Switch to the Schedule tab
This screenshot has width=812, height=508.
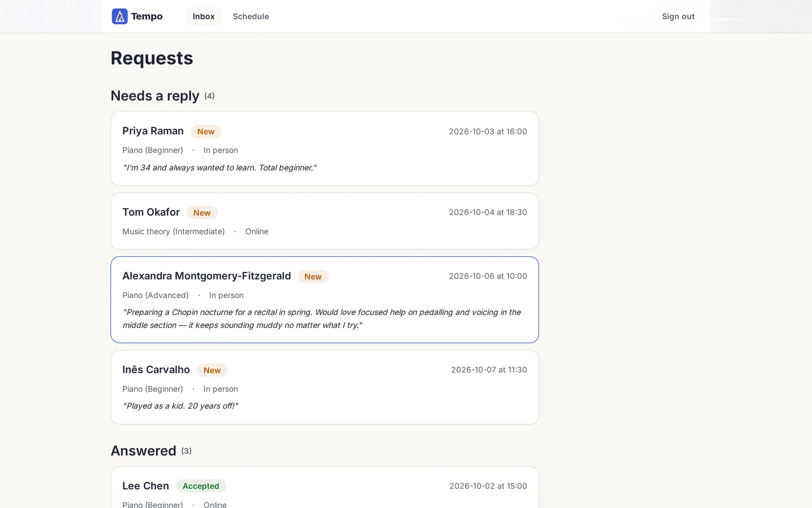(x=251, y=16)
